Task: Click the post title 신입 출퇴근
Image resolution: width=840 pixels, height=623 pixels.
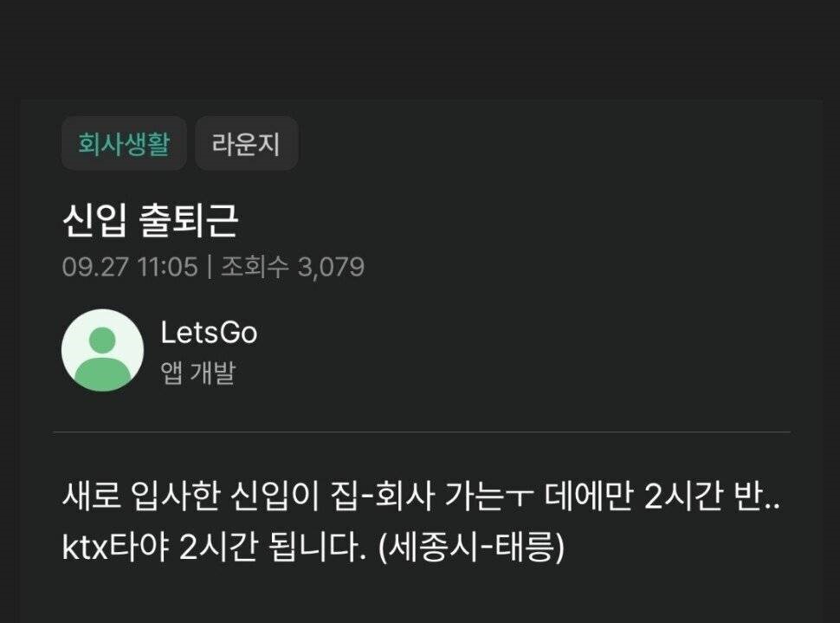Action: 151,220
